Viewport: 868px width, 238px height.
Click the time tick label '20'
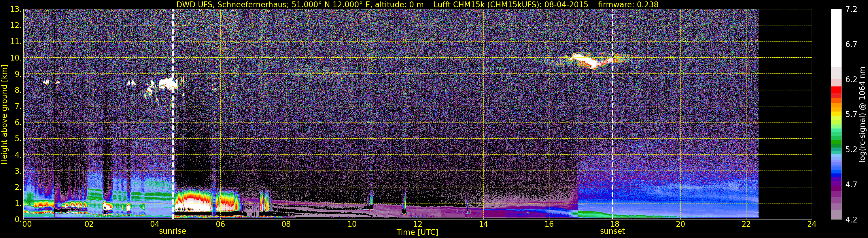[x=680, y=224]
